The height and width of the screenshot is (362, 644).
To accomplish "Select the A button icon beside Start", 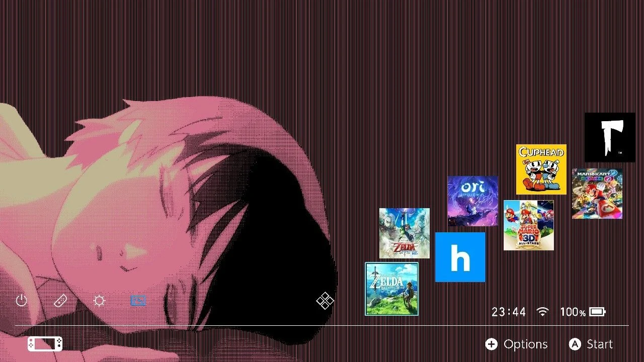I will [575, 344].
